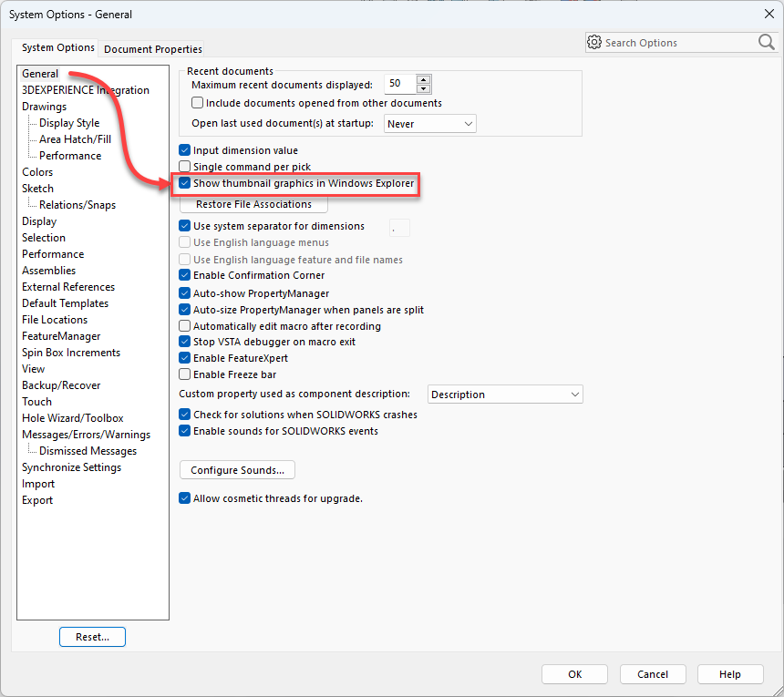Uncheck Show thumbnail graphics in Windows Explorer

pos(186,183)
